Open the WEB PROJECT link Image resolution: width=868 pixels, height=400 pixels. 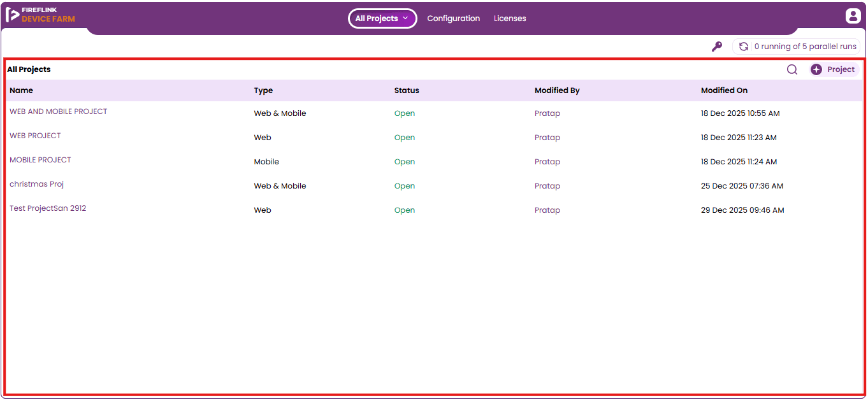[x=35, y=136]
